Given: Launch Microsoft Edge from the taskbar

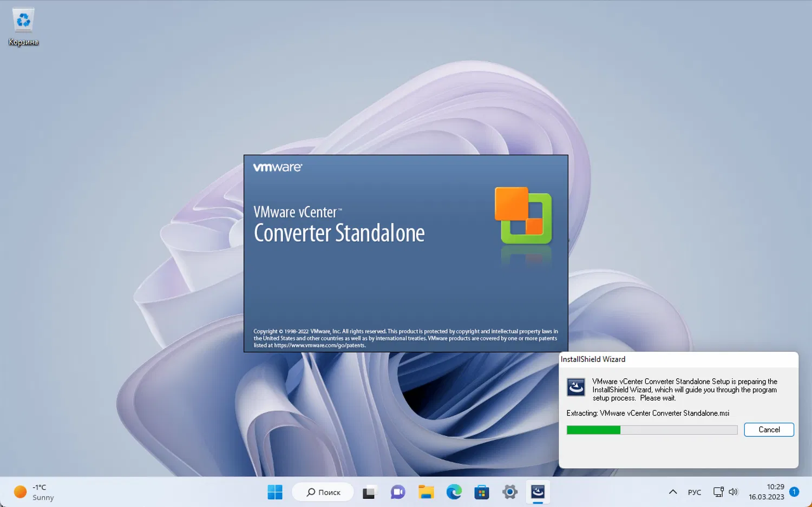Looking at the screenshot, I should pyautogui.click(x=454, y=492).
